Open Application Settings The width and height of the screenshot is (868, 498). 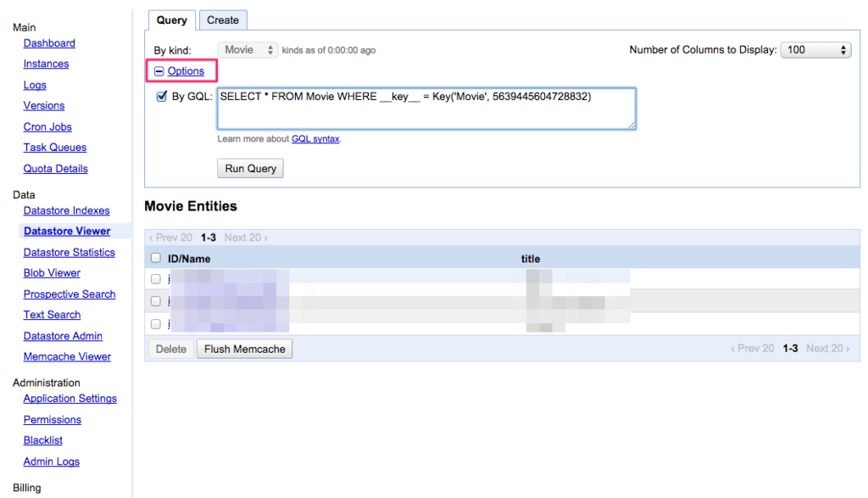[70, 398]
